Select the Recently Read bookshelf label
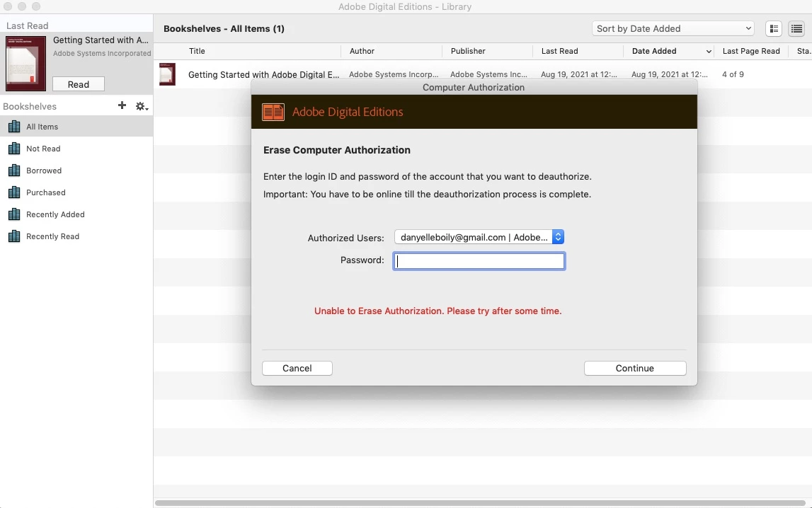The width and height of the screenshot is (812, 508). (53, 236)
